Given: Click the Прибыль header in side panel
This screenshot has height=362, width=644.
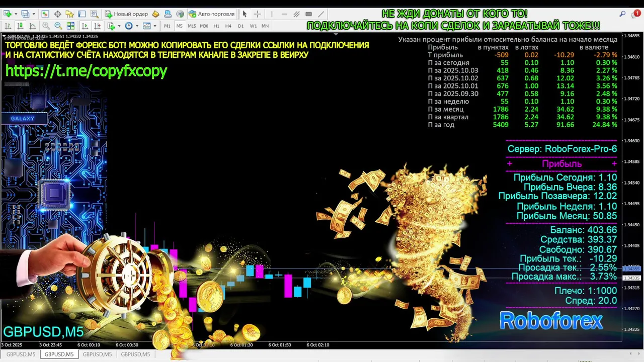Looking at the screenshot, I should pos(561,164).
